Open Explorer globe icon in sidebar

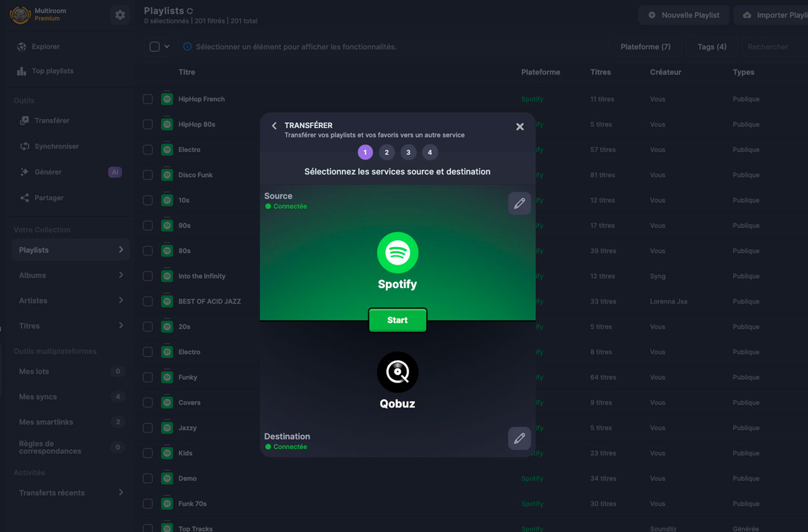pos(22,46)
